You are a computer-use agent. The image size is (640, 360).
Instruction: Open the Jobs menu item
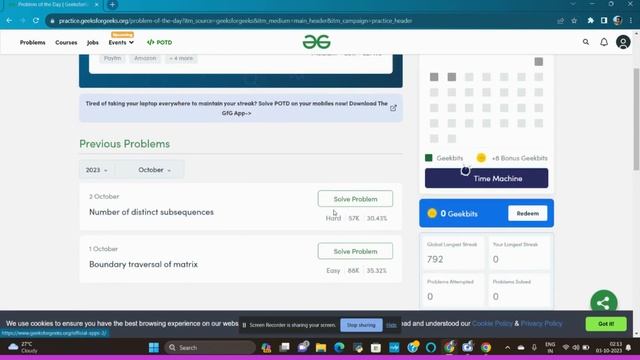click(93, 42)
